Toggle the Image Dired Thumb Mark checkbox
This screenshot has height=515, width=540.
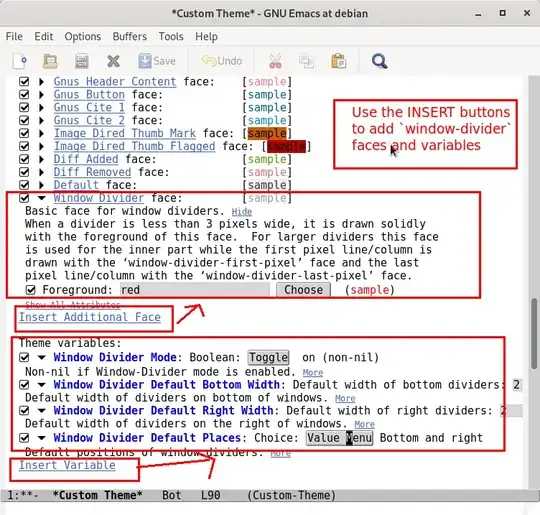(24, 133)
